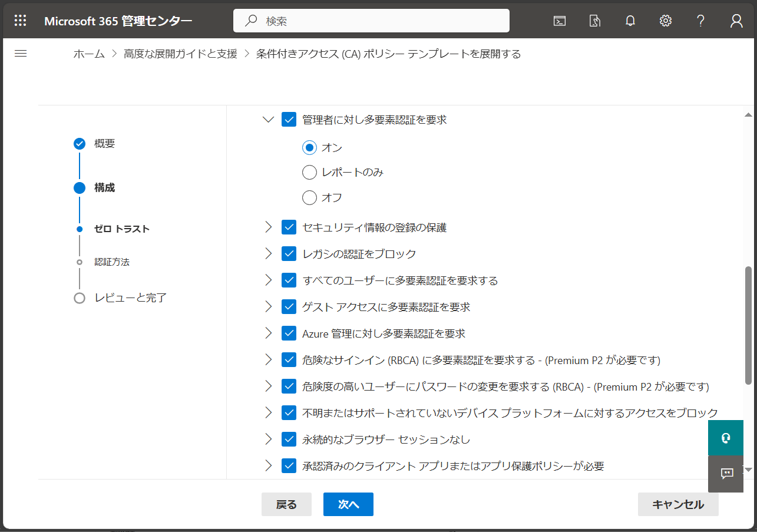The height and width of the screenshot is (532, 757).
Task: Open the gray feedback chat button
Action: (726, 474)
